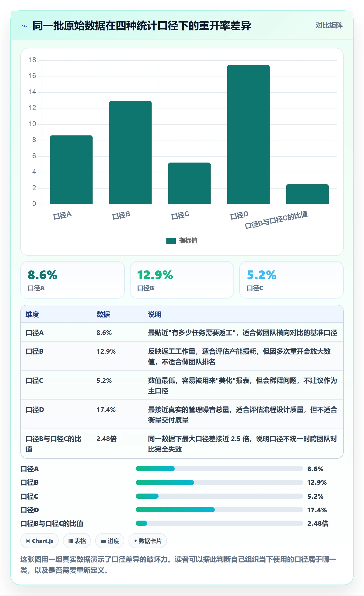Screen dimensions: 364x596
Task: Click the 口径C bar in the chart
Action: 189,183
